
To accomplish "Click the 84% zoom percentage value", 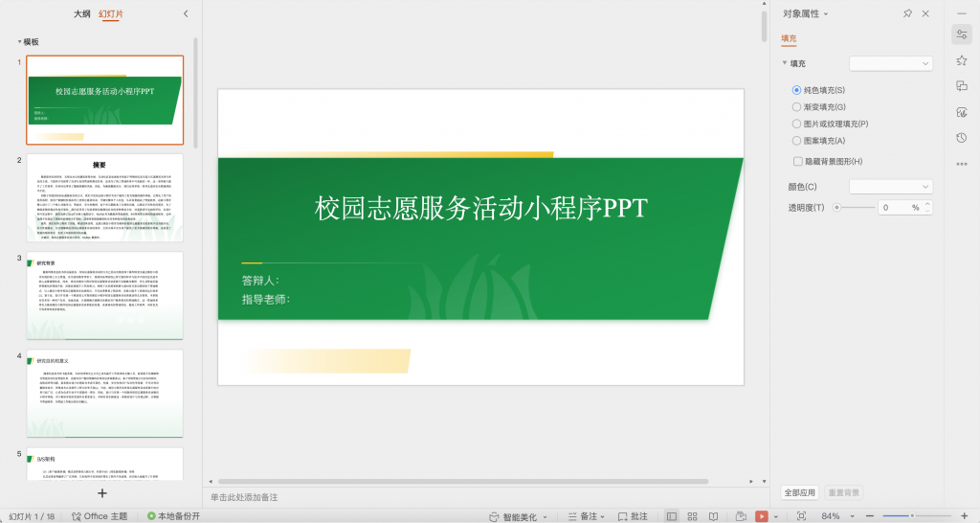I will click(831, 516).
